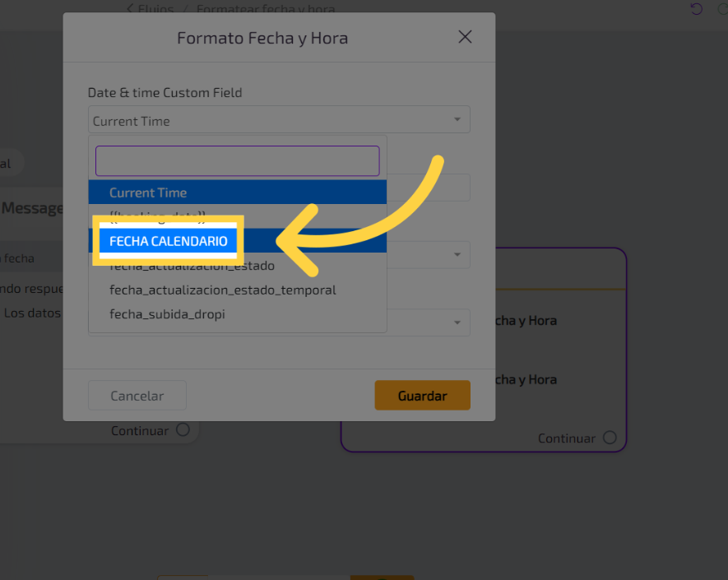Click the Continuar connector circle on left node
728x580 pixels.
pos(183,429)
